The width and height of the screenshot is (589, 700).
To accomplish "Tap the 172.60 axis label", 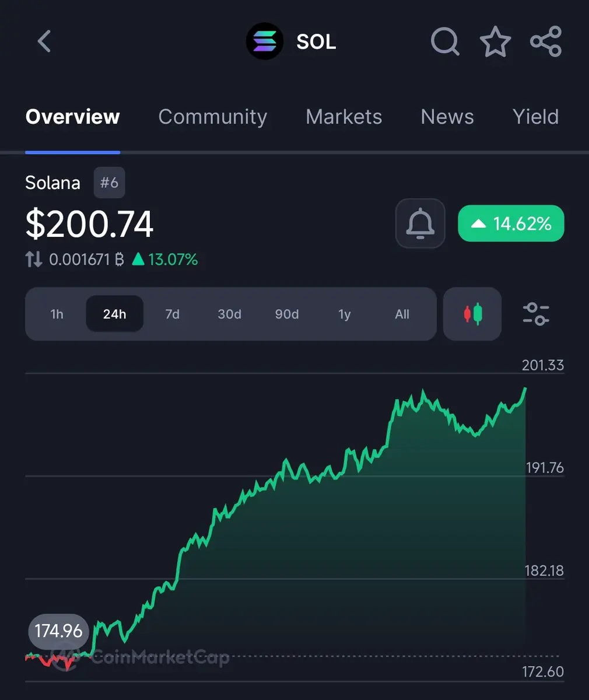I will [543, 671].
